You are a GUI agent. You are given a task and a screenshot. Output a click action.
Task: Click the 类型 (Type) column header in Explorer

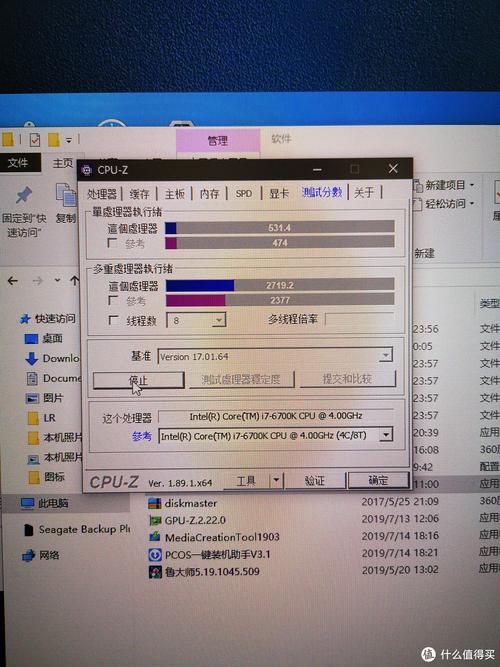(489, 303)
